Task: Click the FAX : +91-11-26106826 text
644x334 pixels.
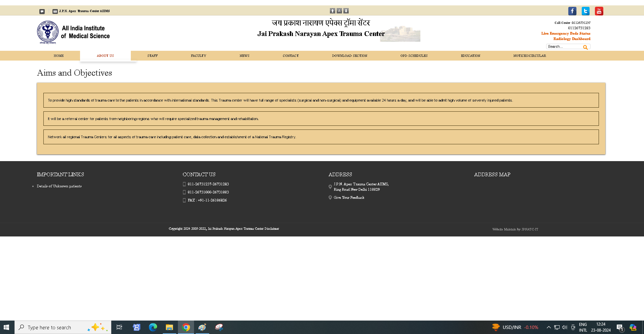Action: point(207,200)
